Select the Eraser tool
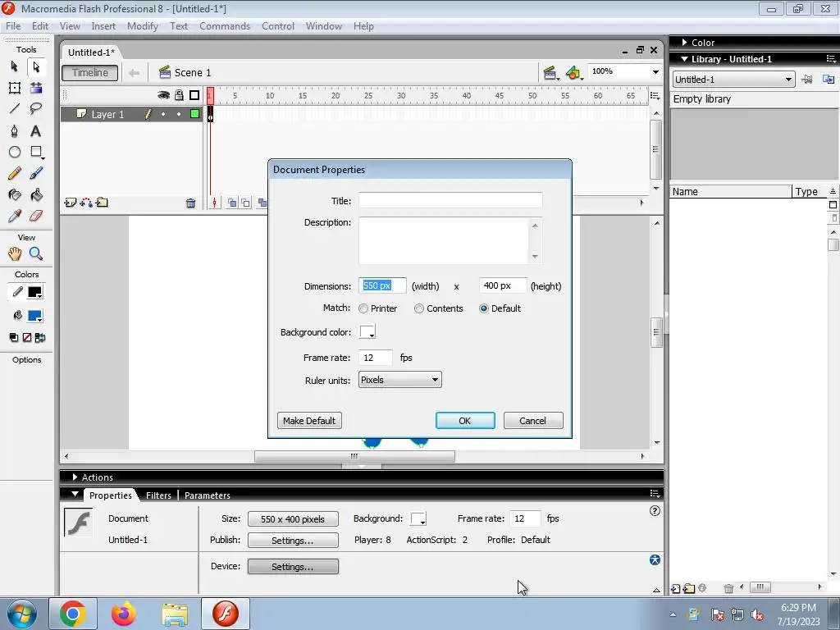This screenshot has height=630, width=840. (36, 216)
